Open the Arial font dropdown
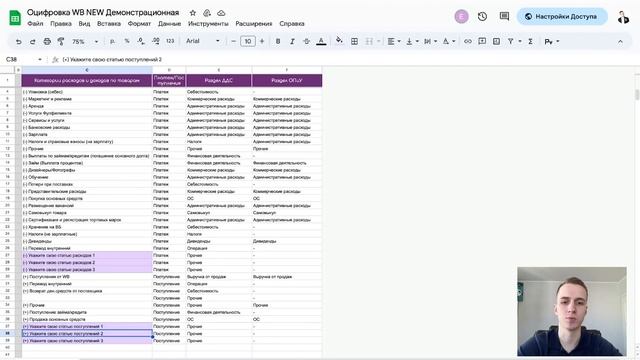 tap(202, 41)
